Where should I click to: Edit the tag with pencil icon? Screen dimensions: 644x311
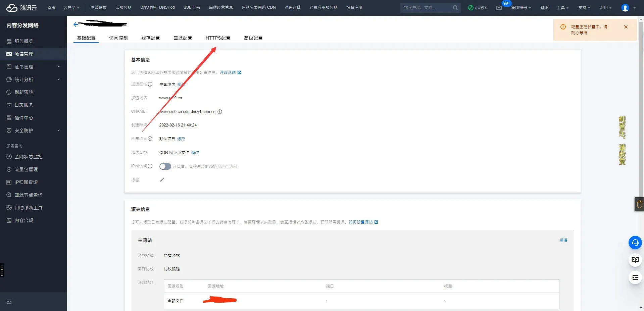(x=162, y=180)
